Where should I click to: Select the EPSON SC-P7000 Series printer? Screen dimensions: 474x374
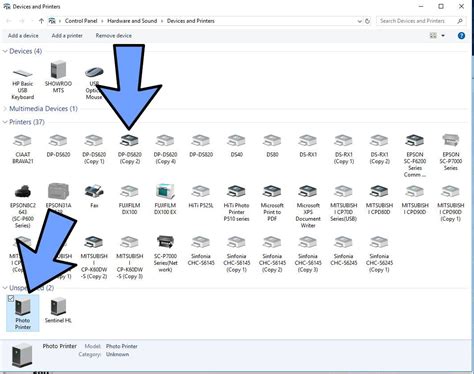click(451, 152)
